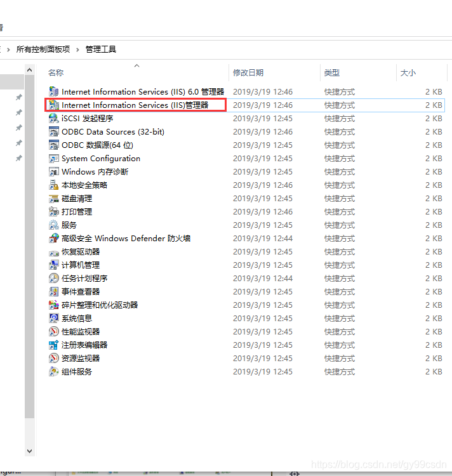The height and width of the screenshot is (476, 452).
Task: Select the 打印管理 printer icon
Action: 54,211
